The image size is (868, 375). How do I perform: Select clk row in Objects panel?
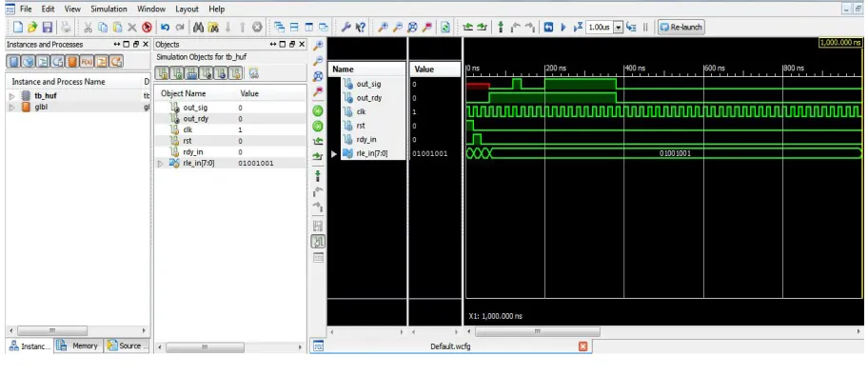tap(229, 129)
